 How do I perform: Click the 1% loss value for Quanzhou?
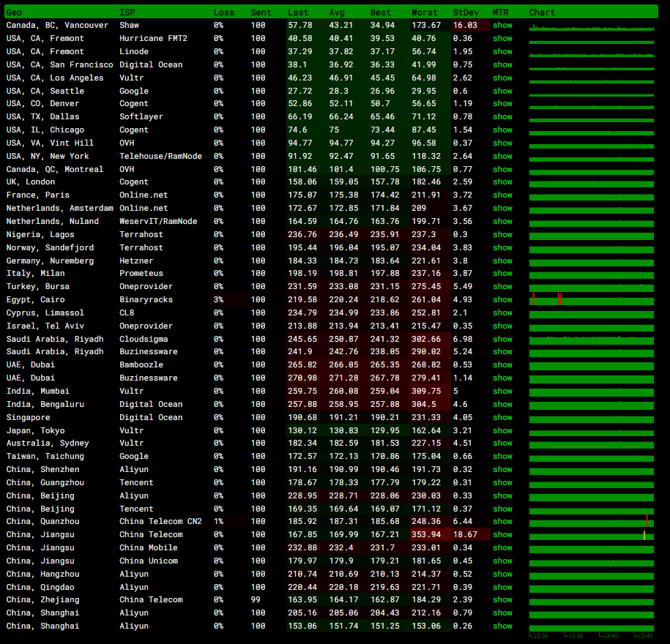(x=218, y=522)
